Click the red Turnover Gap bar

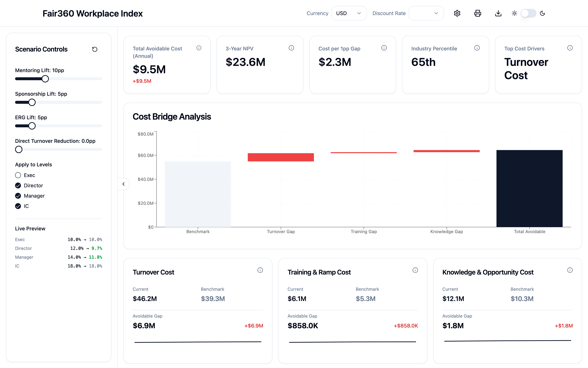click(x=281, y=157)
